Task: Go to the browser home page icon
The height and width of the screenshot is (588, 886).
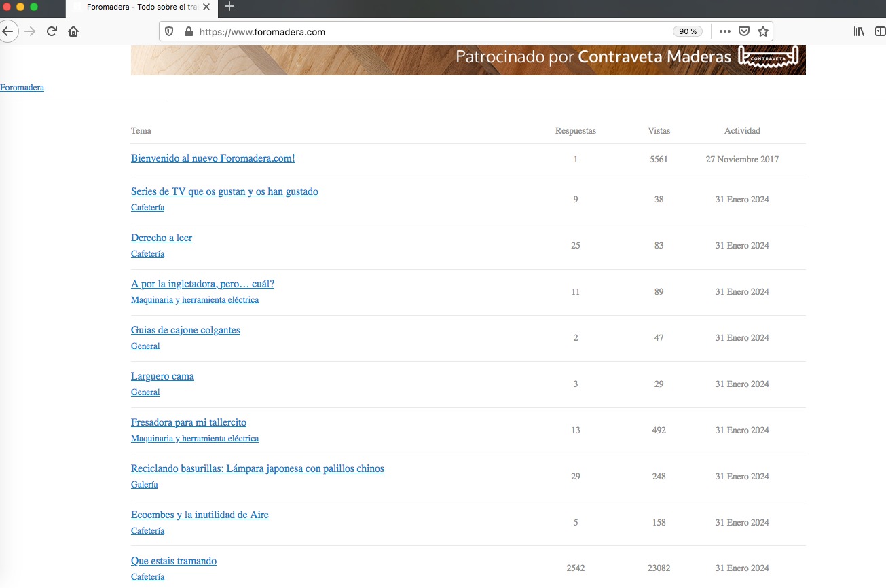Action: click(x=73, y=31)
